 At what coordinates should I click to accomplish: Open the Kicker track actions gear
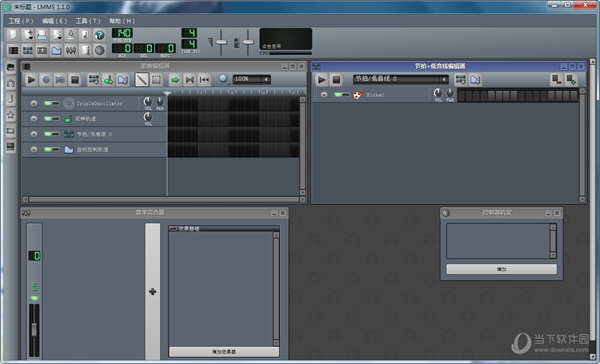point(324,95)
